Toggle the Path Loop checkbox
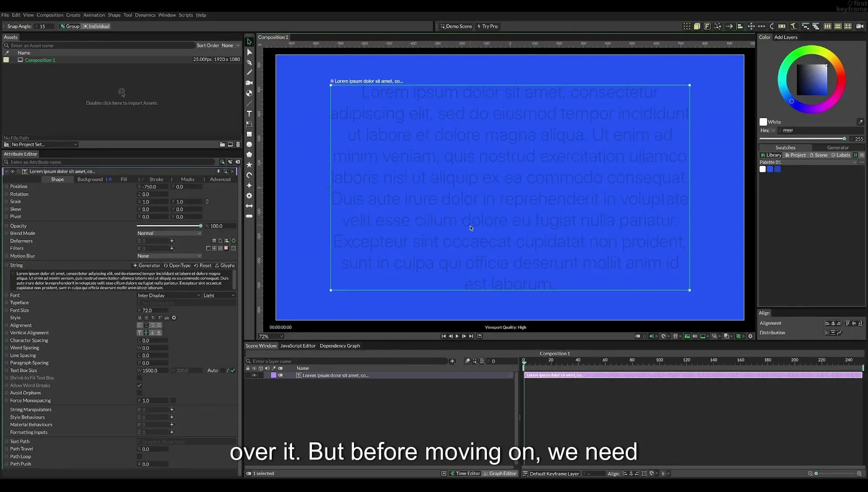 point(139,457)
